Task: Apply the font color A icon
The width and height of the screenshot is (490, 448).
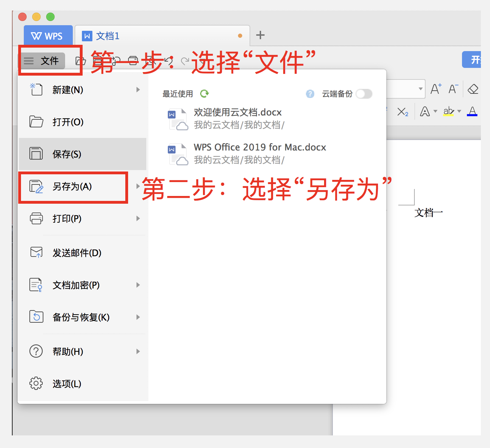Action: click(472, 111)
